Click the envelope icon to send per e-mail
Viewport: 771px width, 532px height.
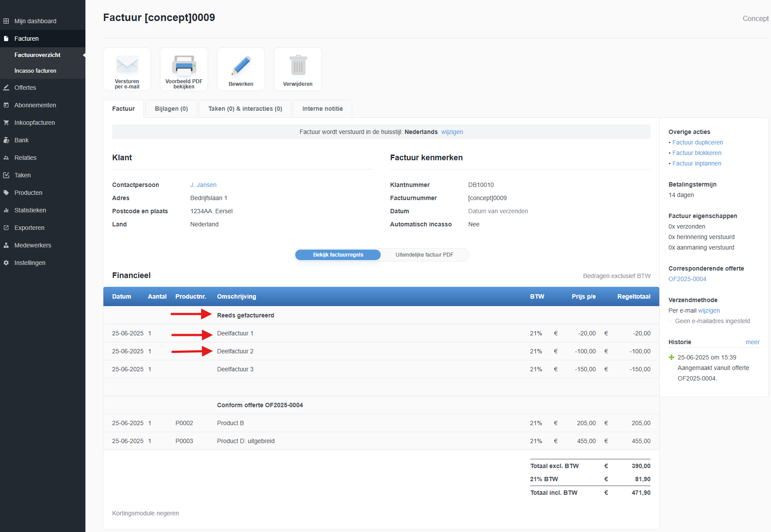tap(127, 66)
